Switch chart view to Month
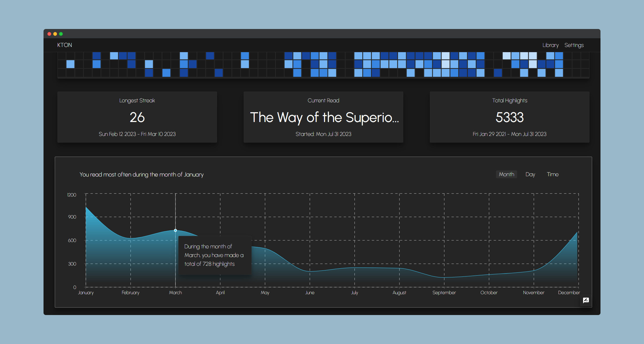This screenshot has width=644, height=344. coord(506,174)
